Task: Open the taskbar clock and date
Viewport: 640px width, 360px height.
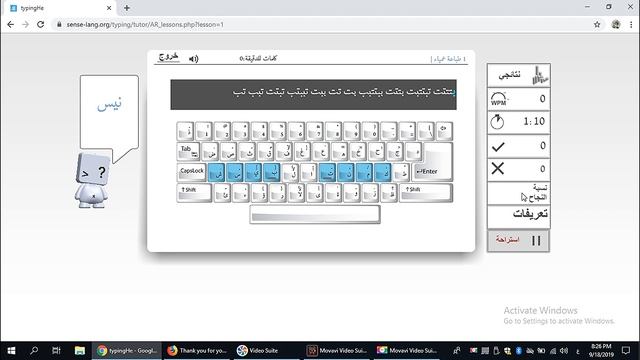Action: point(601,351)
